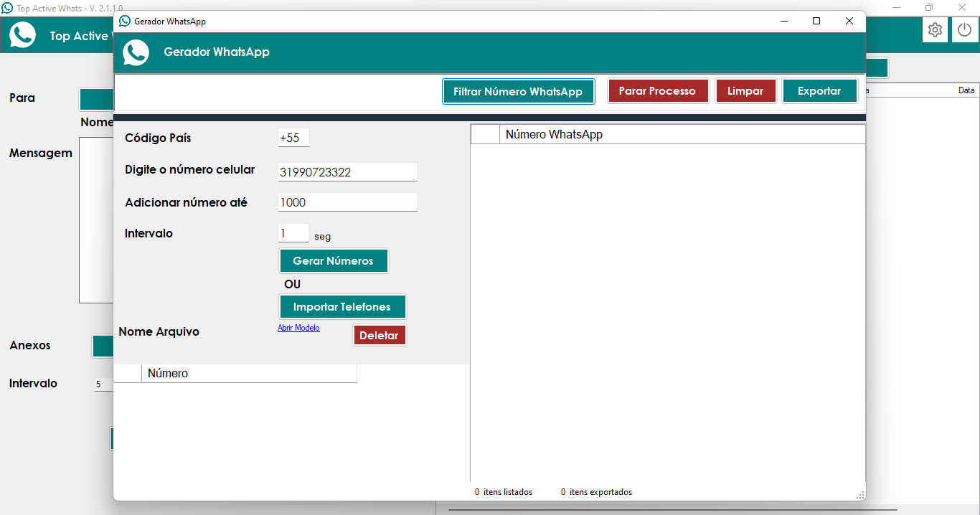Click the Adicionar número até field
The width and height of the screenshot is (980, 515).
coord(347,202)
